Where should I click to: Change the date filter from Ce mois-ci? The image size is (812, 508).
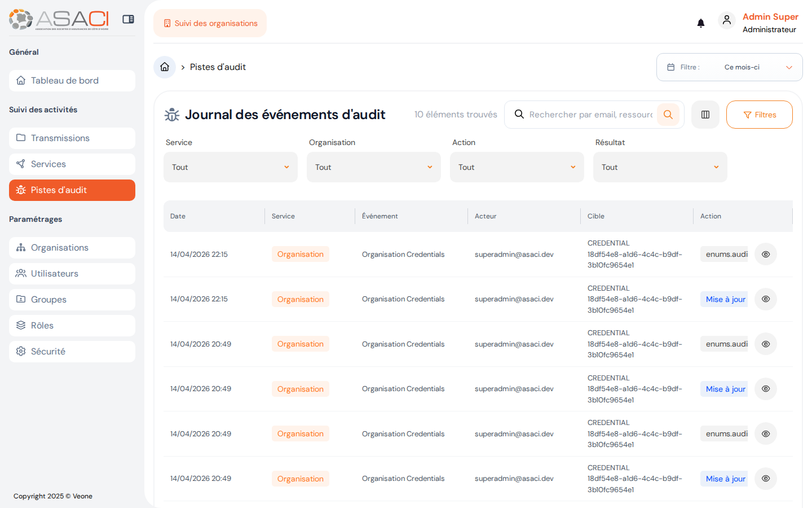click(729, 67)
